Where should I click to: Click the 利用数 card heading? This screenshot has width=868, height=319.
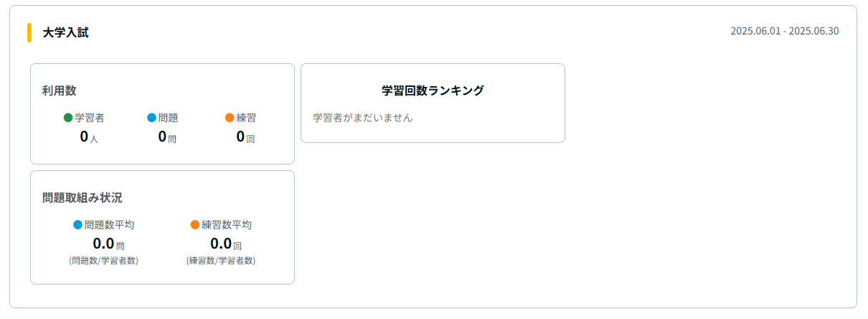click(x=60, y=91)
